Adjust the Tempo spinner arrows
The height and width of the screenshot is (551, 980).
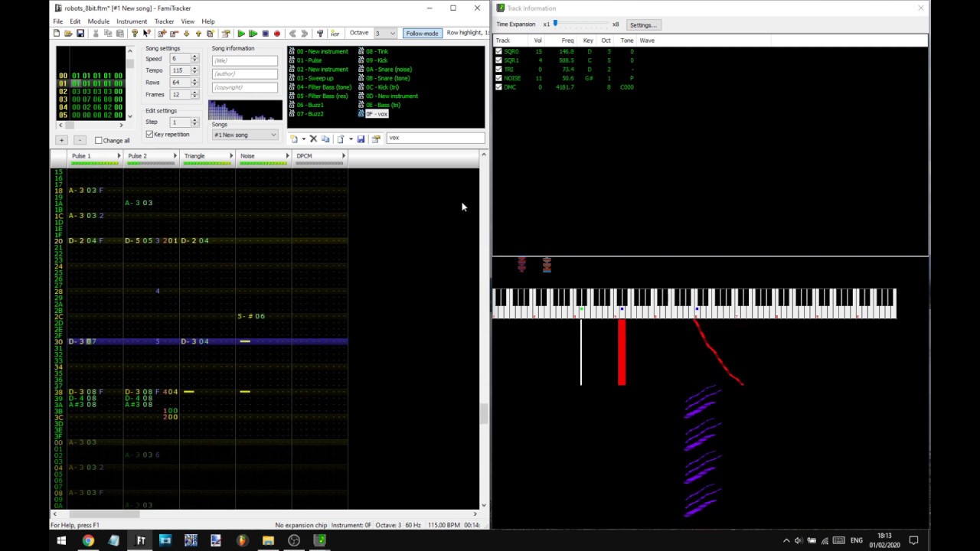(194, 70)
